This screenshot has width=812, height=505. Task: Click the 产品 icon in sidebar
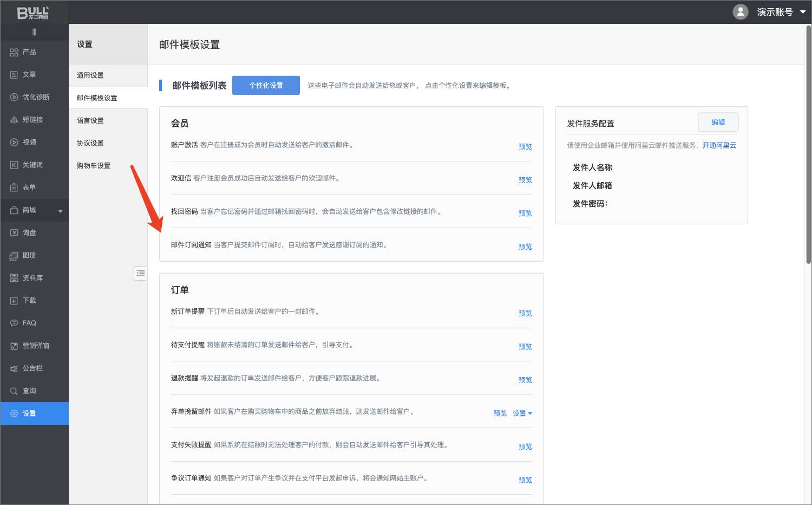coord(14,52)
